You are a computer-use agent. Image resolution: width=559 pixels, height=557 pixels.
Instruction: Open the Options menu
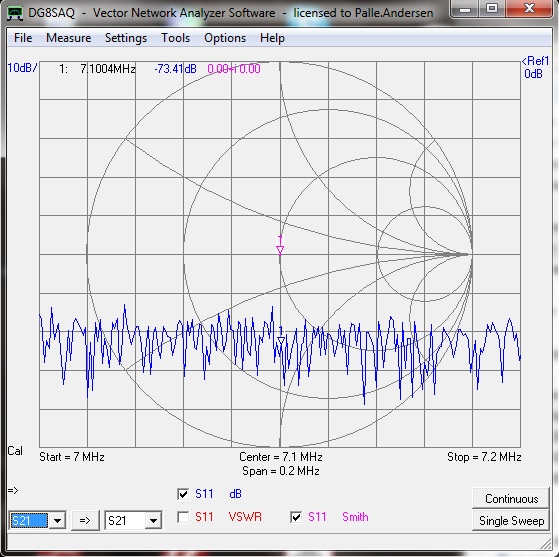point(225,38)
